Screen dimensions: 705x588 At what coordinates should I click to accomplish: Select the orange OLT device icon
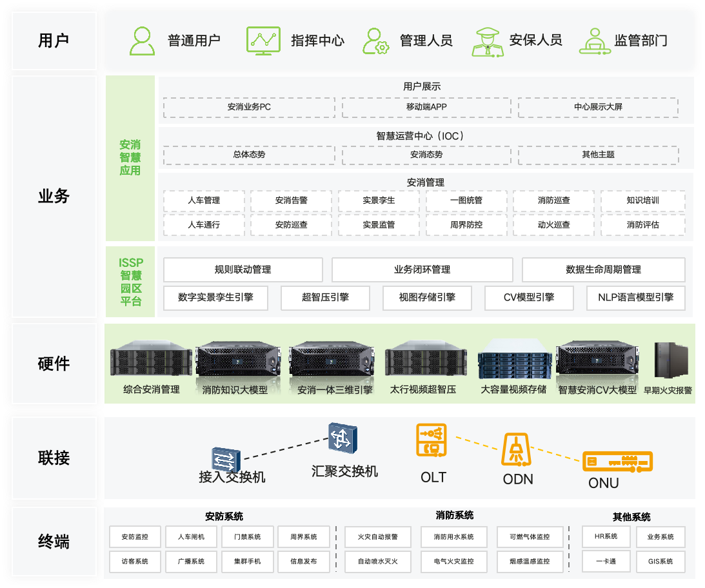click(x=432, y=440)
